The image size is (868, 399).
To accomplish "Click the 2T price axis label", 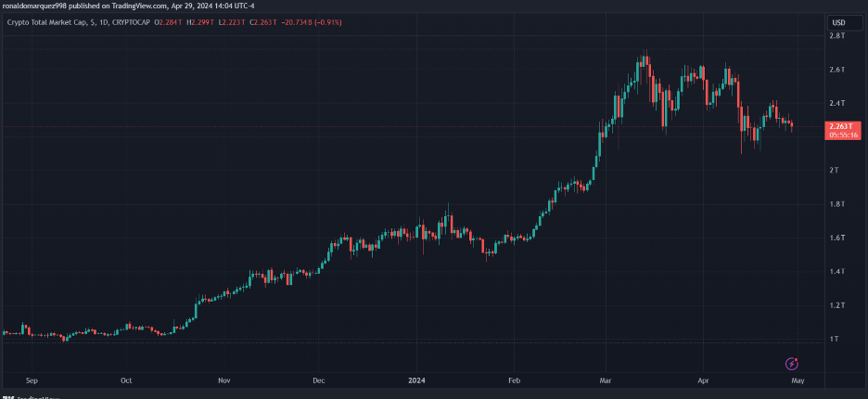I will pos(834,171).
